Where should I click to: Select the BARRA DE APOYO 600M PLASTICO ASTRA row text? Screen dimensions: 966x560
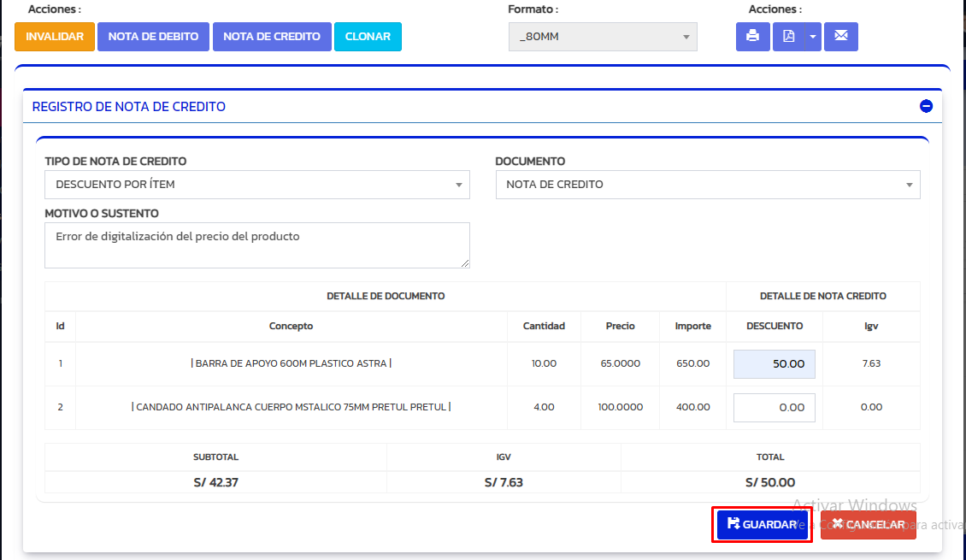(291, 363)
